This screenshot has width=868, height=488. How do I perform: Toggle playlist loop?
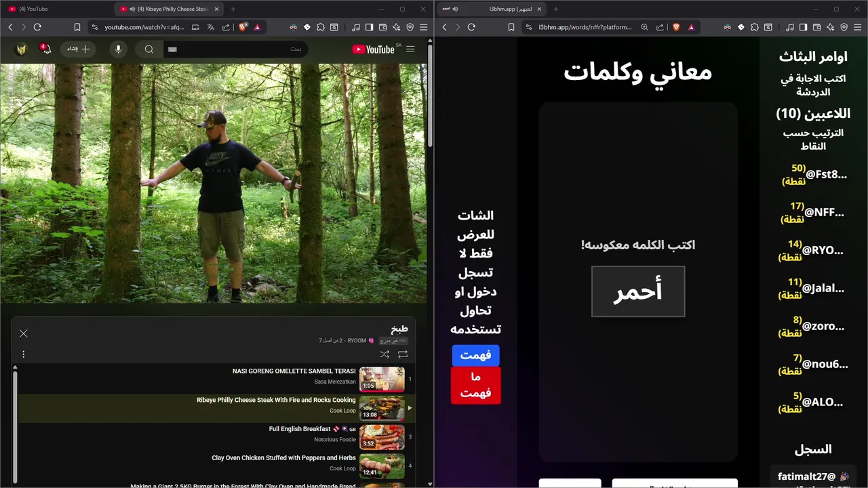coord(403,354)
